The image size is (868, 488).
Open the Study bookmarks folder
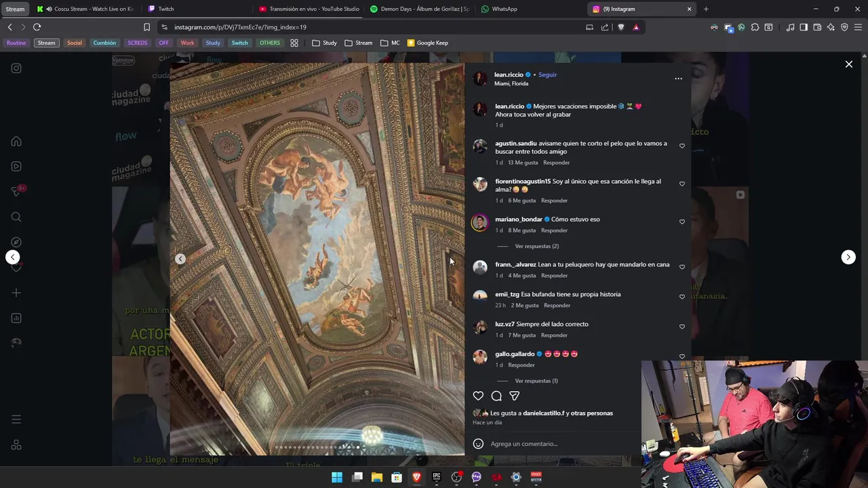point(324,43)
